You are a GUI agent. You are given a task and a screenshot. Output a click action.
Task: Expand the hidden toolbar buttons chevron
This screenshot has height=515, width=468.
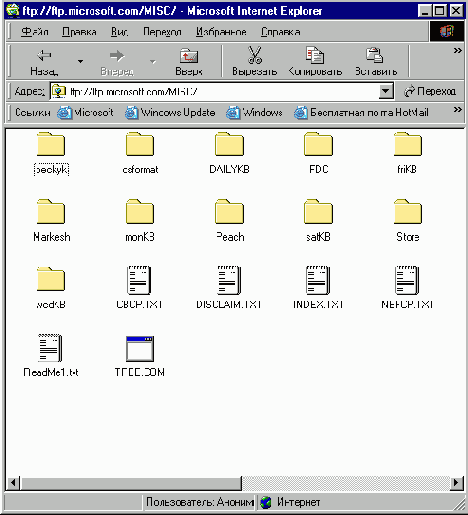click(458, 50)
